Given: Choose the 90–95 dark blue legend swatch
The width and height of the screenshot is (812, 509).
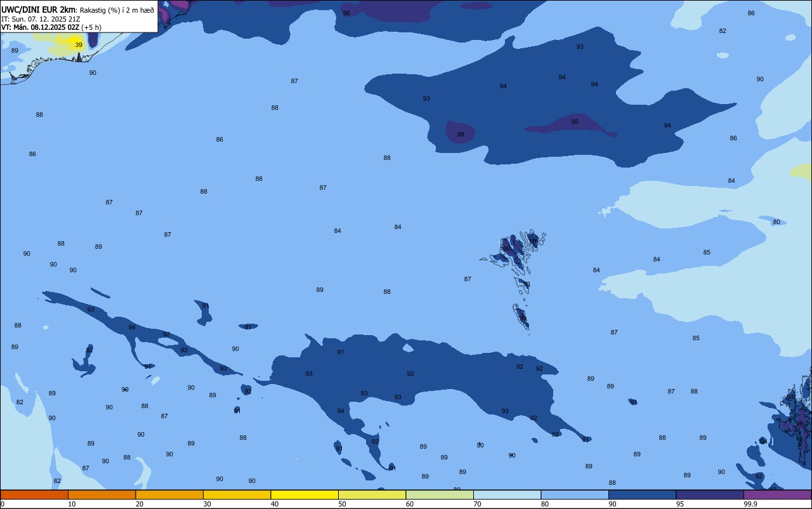Looking at the screenshot, I should click(x=642, y=494).
